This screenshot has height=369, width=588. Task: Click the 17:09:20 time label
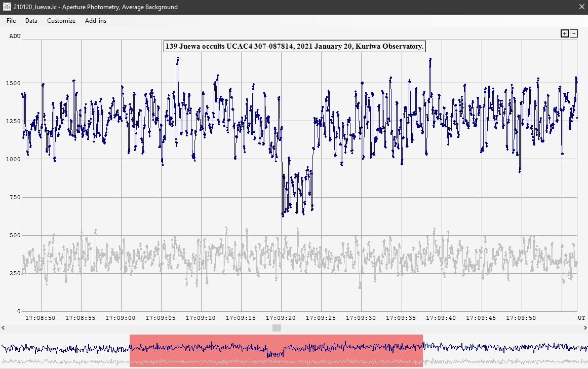tap(281, 318)
